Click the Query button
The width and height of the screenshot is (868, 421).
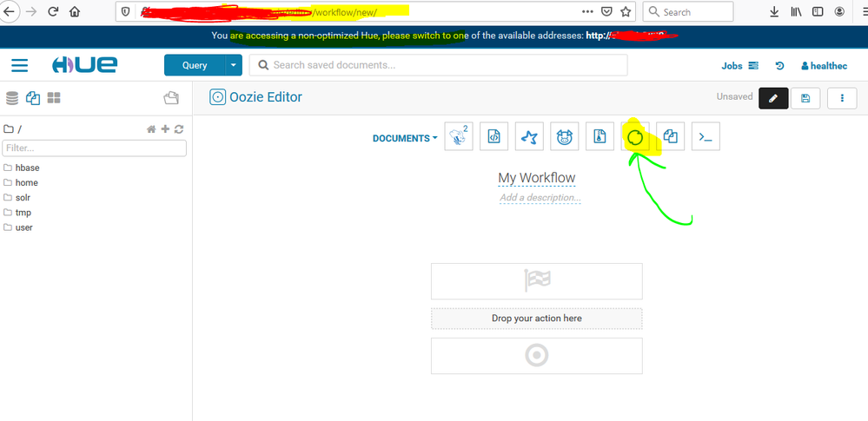[x=195, y=65]
